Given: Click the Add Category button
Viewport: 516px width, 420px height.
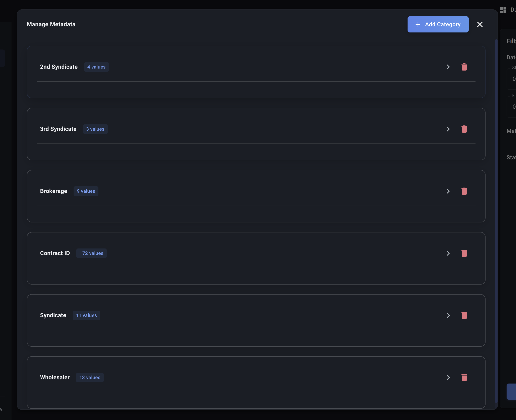Looking at the screenshot, I should tap(438, 24).
